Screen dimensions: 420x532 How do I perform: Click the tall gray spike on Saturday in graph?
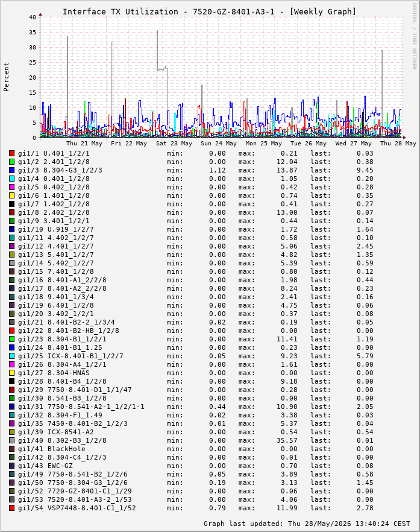coord(157,51)
